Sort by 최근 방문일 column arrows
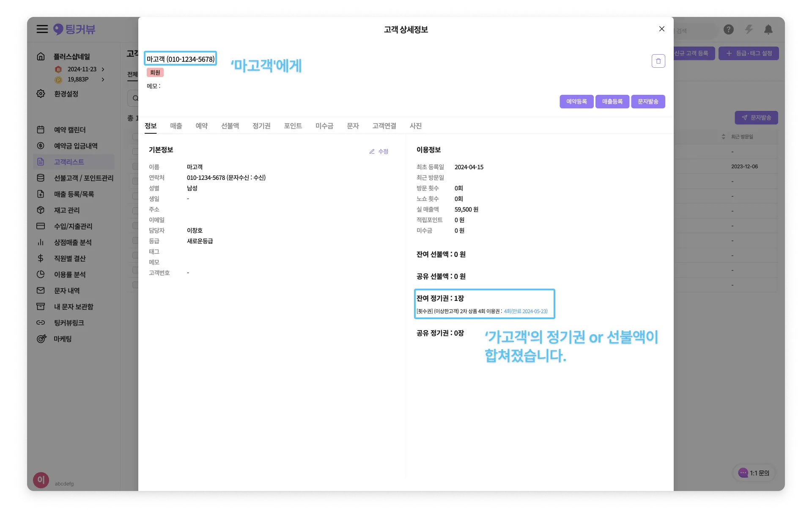The height and width of the screenshot is (510, 812). point(723,137)
